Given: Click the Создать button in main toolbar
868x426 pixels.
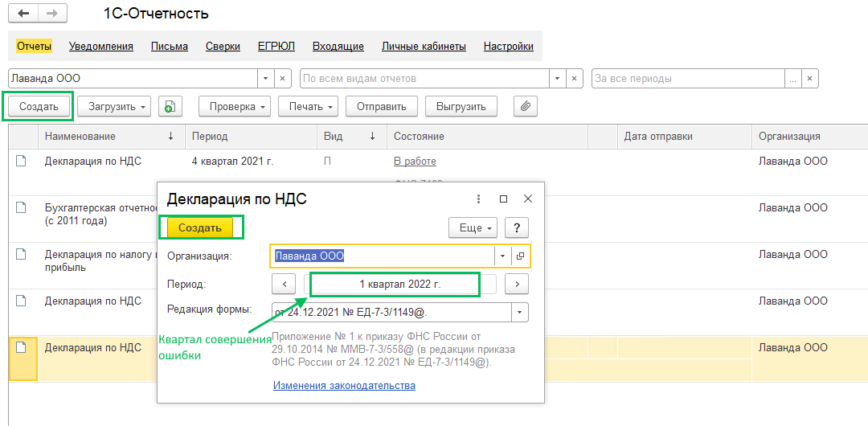Looking at the screenshot, I should click(39, 106).
